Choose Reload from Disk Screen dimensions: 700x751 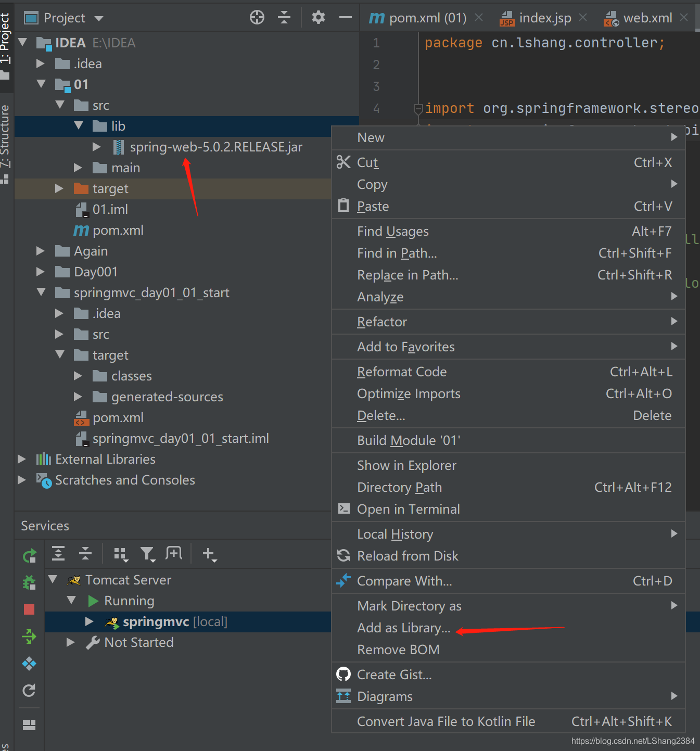click(508, 556)
